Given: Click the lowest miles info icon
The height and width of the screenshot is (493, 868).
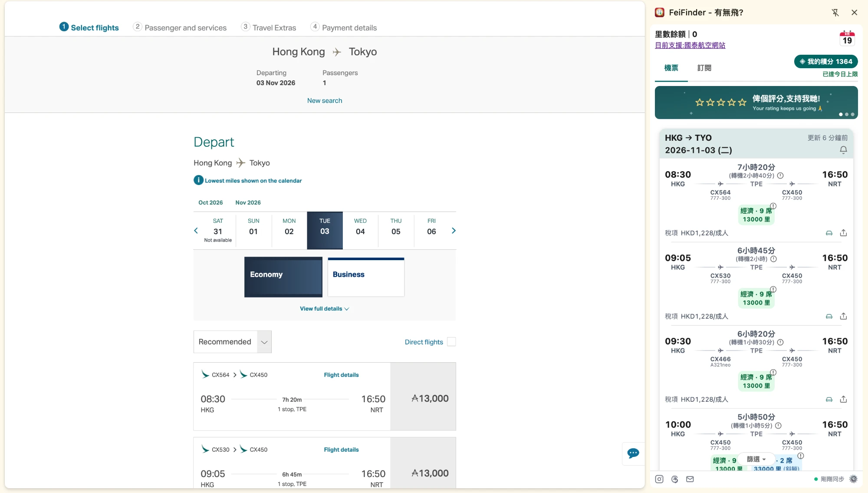Looking at the screenshot, I should tap(198, 180).
